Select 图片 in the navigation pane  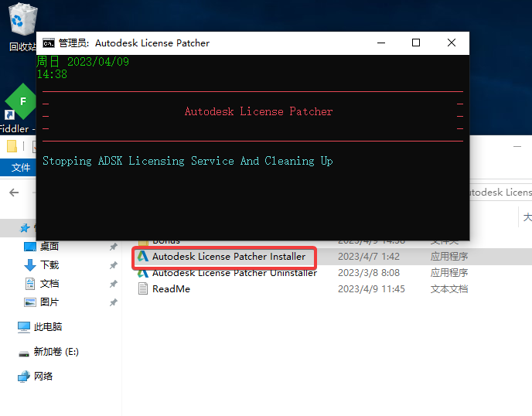(49, 302)
